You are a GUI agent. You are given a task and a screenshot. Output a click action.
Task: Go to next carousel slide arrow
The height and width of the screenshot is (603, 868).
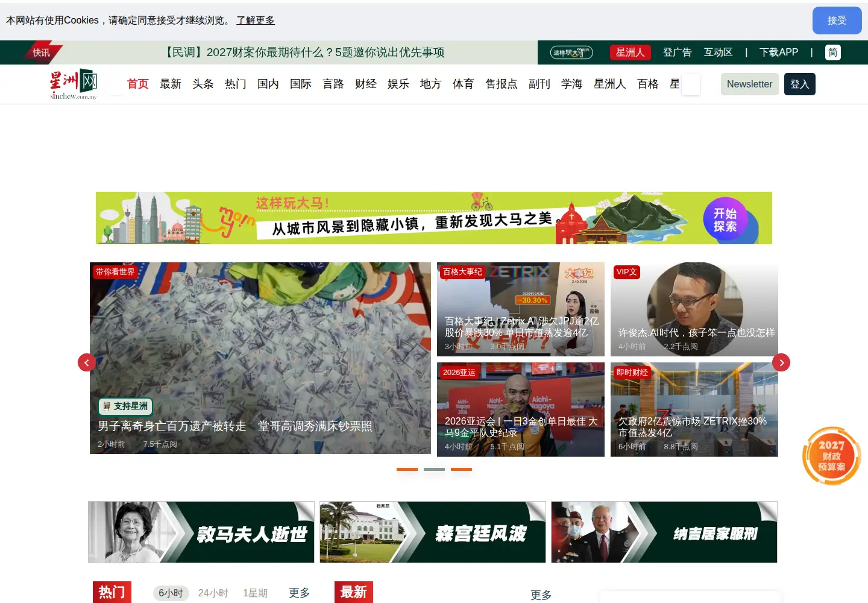781,362
